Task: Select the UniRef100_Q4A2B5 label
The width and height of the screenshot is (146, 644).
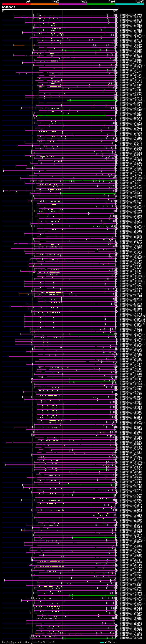Action: (131, 85)
